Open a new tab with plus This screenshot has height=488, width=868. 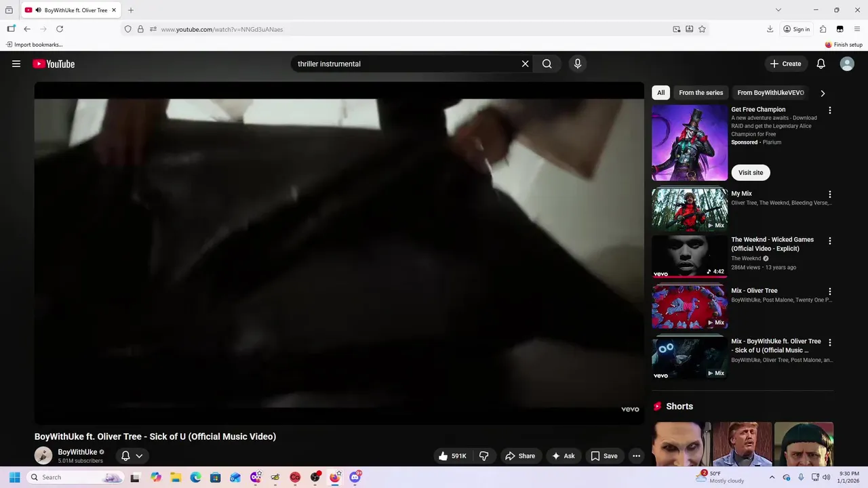(131, 10)
